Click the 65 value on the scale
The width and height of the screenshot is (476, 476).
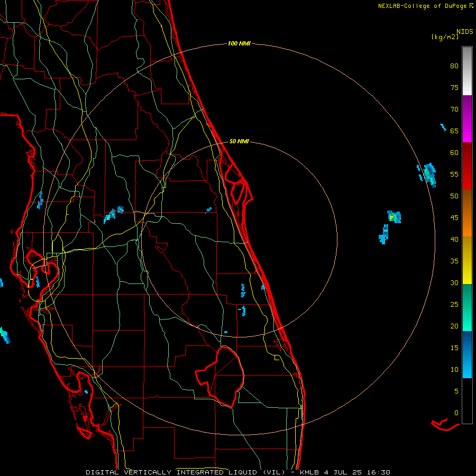454,131
